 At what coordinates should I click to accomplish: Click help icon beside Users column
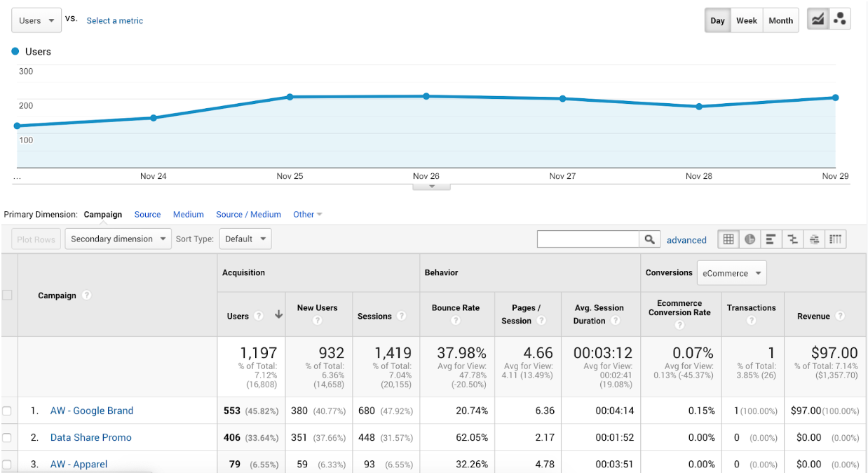(259, 316)
